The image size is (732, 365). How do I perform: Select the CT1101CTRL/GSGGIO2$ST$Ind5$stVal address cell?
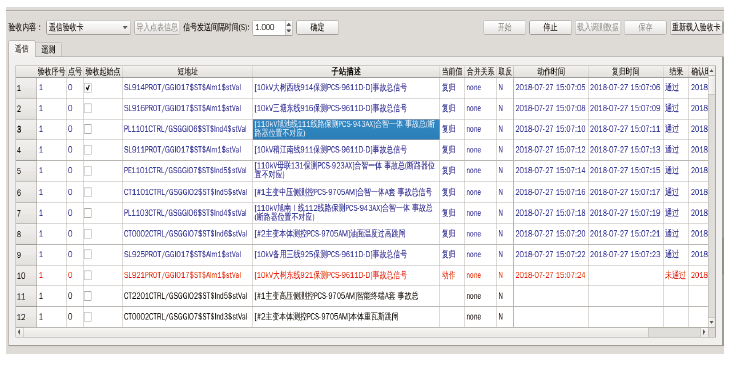[x=187, y=192]
